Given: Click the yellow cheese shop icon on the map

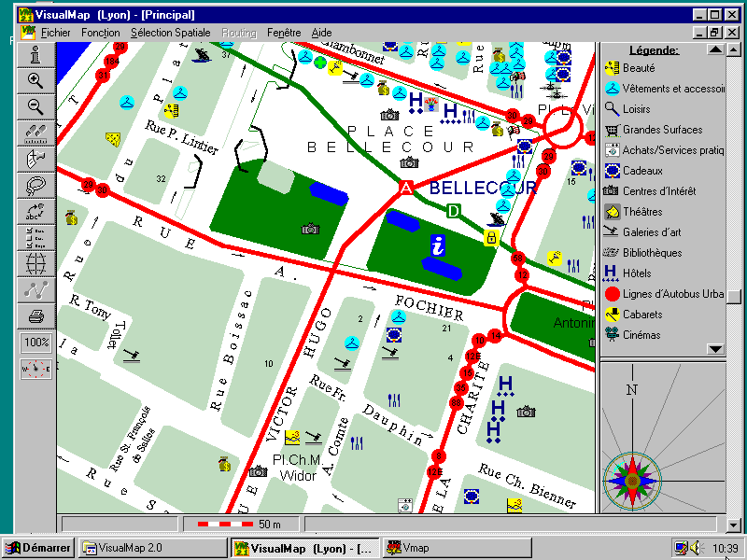Looking at the screenshot, I should (113, 139).
